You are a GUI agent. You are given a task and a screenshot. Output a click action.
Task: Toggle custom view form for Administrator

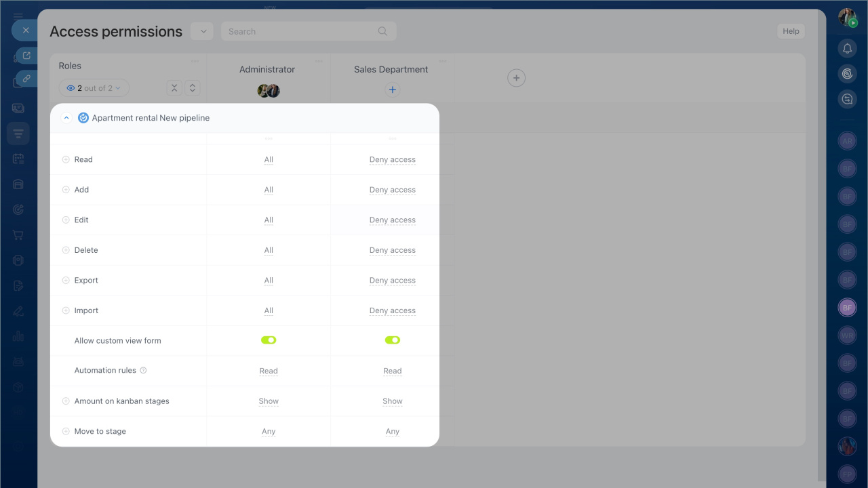pos(269,340)
